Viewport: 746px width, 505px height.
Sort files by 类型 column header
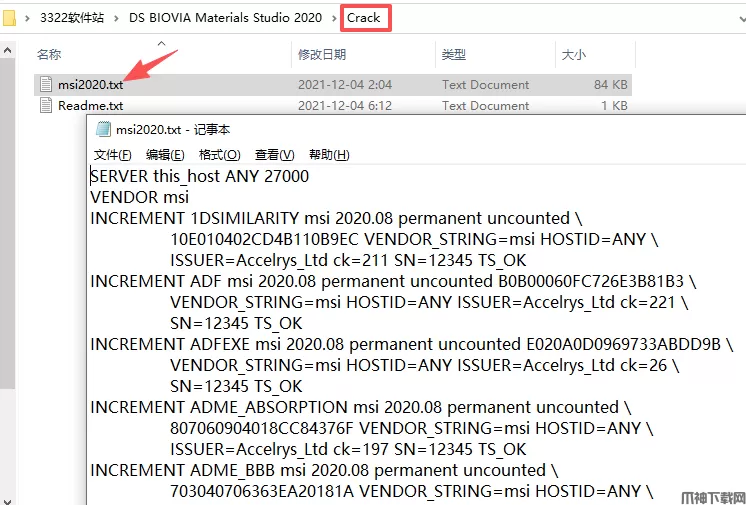tap(453, 54)
